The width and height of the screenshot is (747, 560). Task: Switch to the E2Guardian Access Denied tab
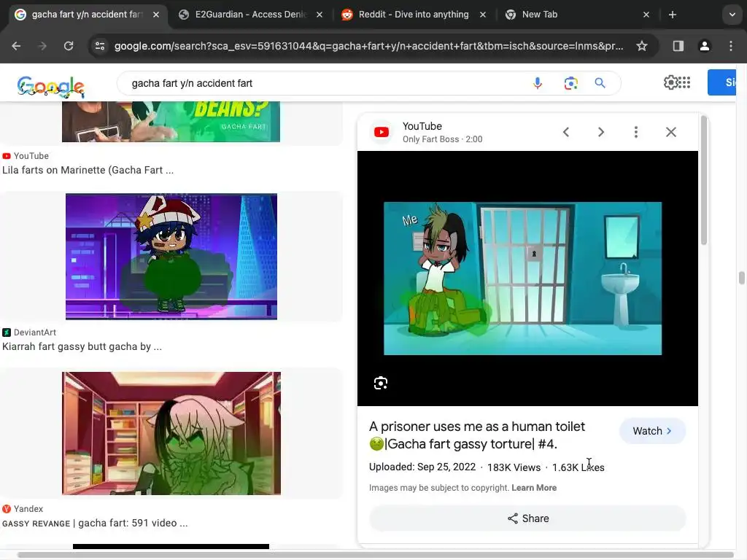click(251, 15)
